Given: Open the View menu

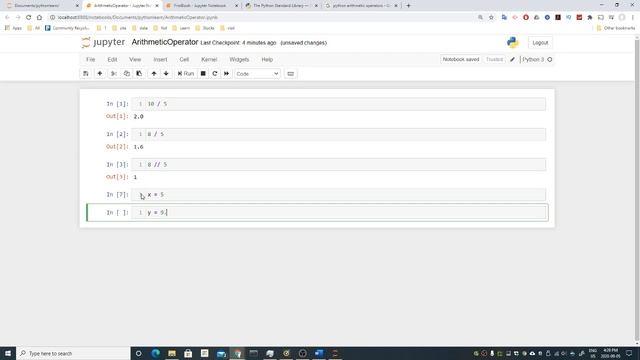Looking at the screenshot, I should (135, 60).
